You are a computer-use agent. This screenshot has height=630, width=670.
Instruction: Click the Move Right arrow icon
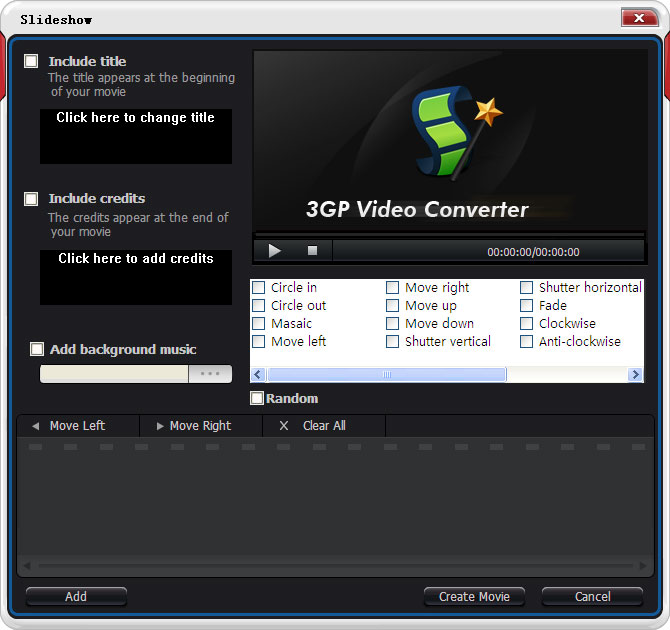(160, 426)
